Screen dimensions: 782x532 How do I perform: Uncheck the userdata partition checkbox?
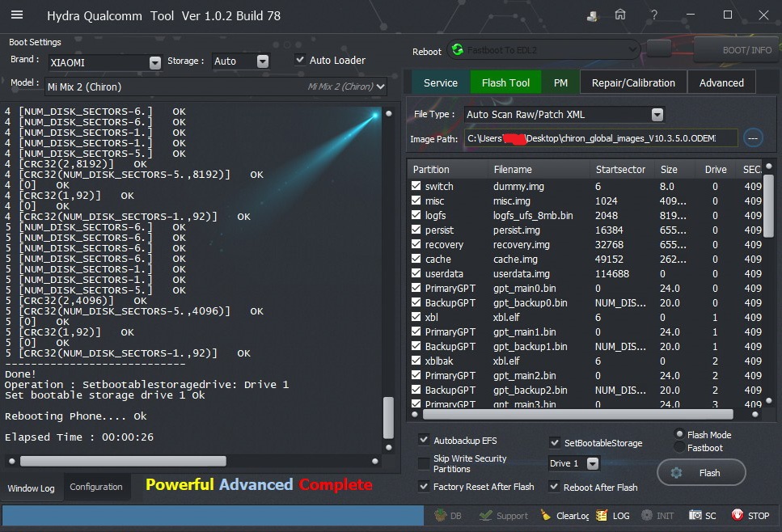(x=416, y=272)
